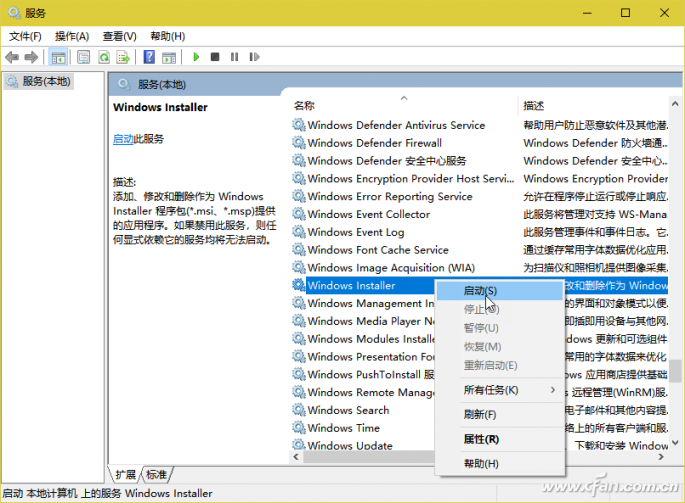Choose 启动(S) in the context menu
This screenshot has width=685, height=503.
pos(499,291)
